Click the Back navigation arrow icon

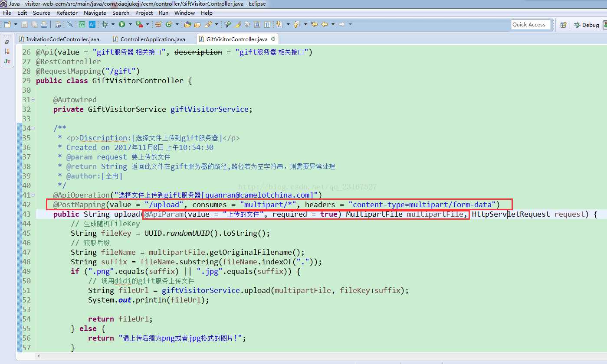coord(324,24)
